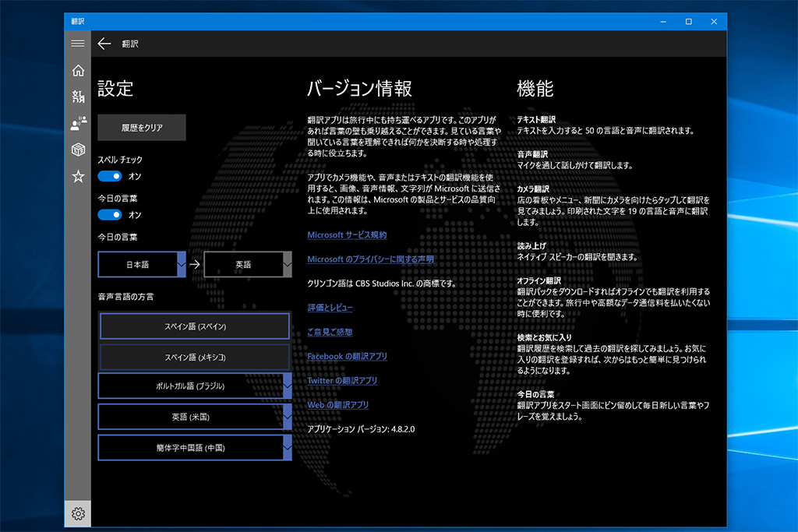Click the 機能 heading

pos(535,89)
